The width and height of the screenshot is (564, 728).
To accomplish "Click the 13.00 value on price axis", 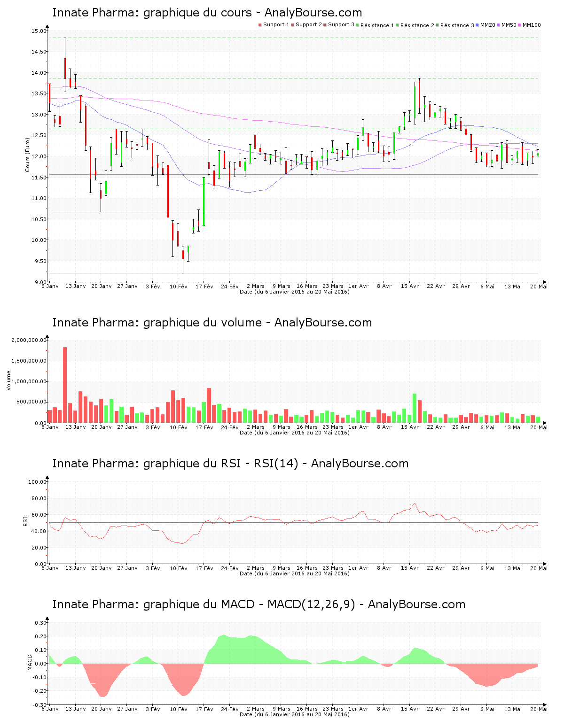I will coord(39,115).
